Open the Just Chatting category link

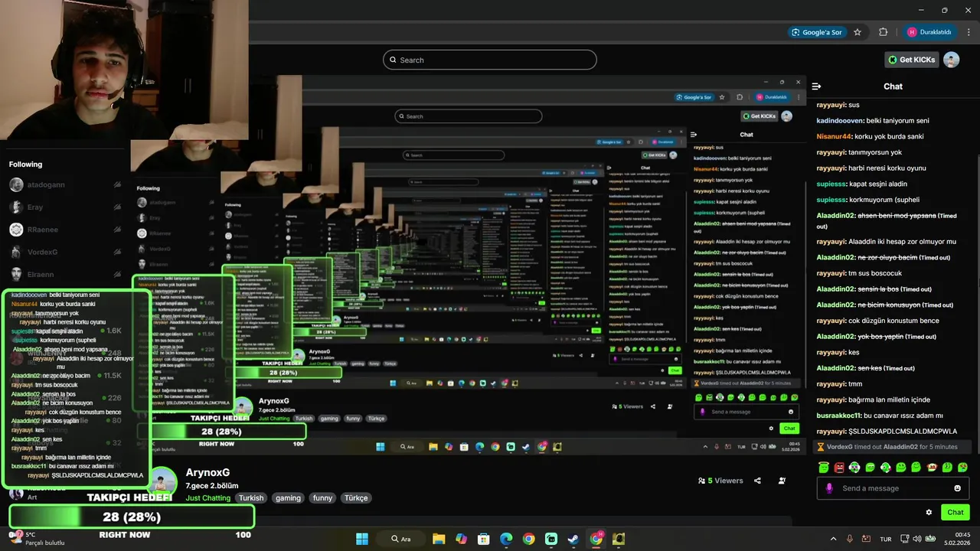207,497
